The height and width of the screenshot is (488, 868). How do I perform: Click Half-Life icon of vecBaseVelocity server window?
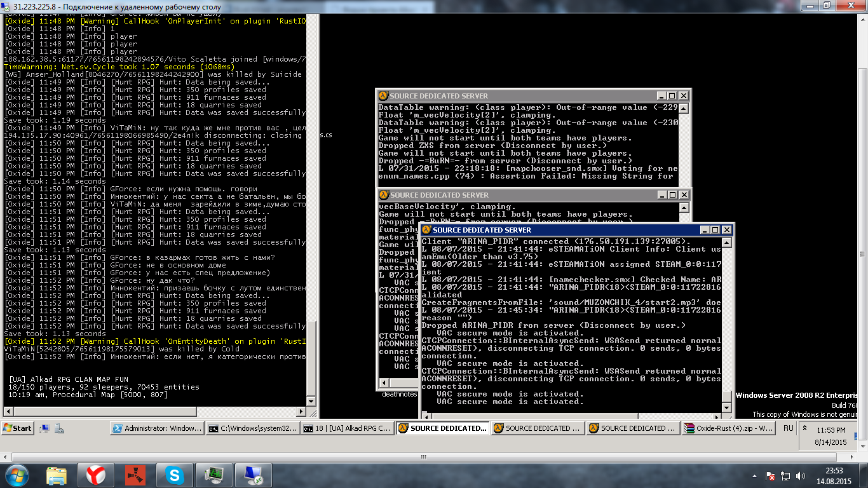(383, 194)
